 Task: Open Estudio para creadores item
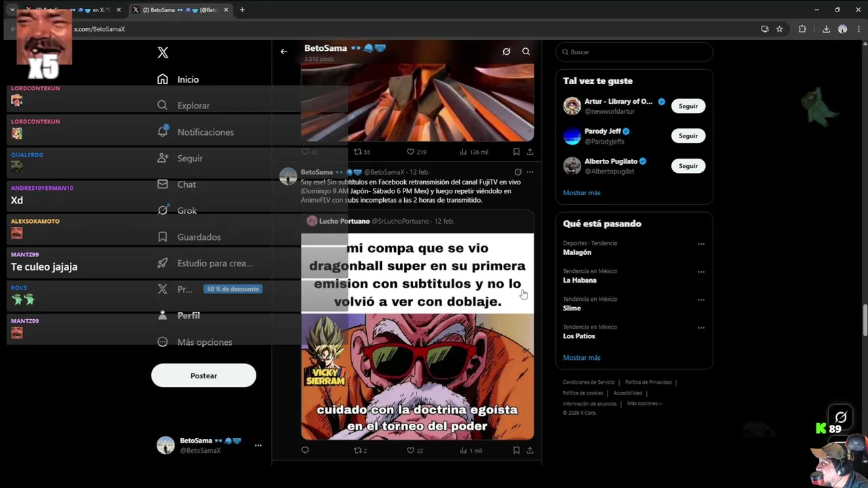point(205,263)
